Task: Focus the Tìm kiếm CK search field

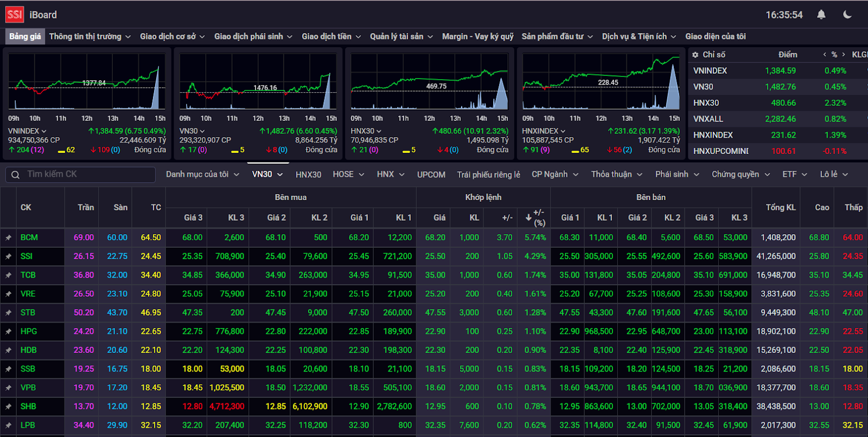Action: [81, 175]
